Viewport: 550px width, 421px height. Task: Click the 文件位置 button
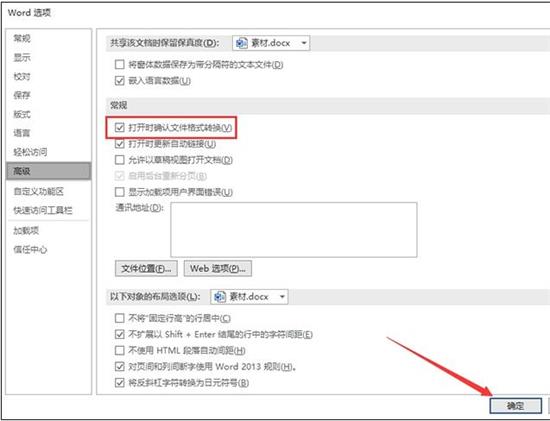146,268
